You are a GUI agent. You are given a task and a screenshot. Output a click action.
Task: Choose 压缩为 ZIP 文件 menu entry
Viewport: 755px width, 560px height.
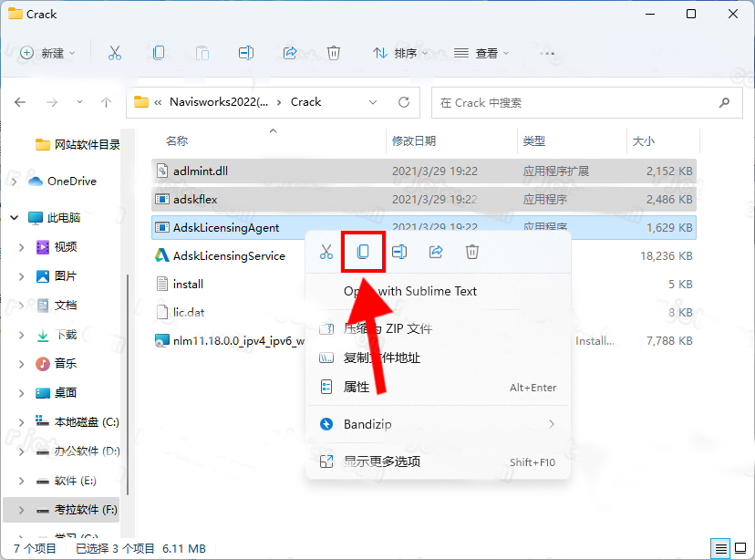coord(439,329)
